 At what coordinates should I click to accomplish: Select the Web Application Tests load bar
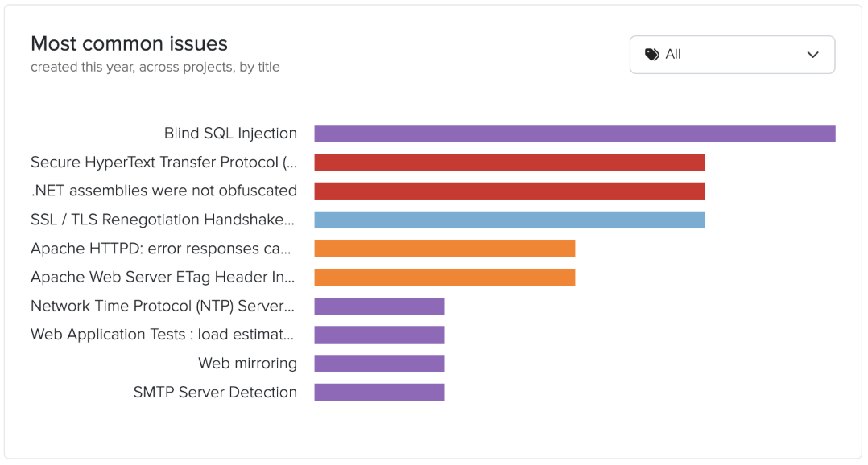[378, 334]
